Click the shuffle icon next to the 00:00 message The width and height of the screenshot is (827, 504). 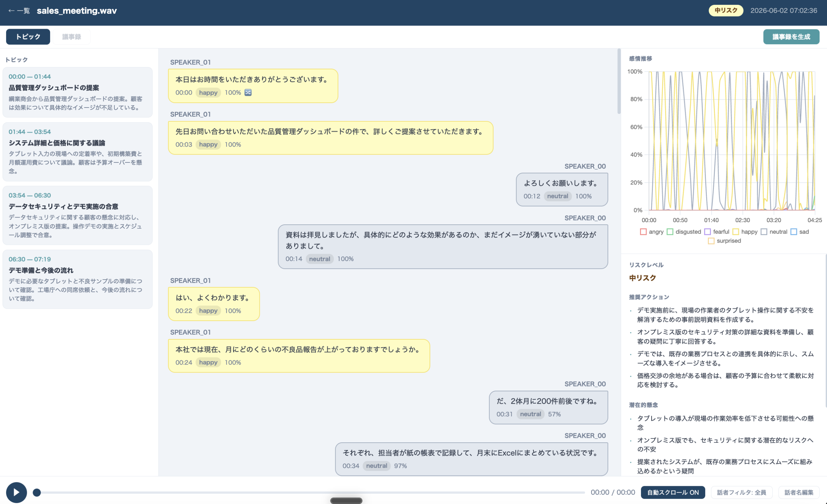[x=248, y=93]
